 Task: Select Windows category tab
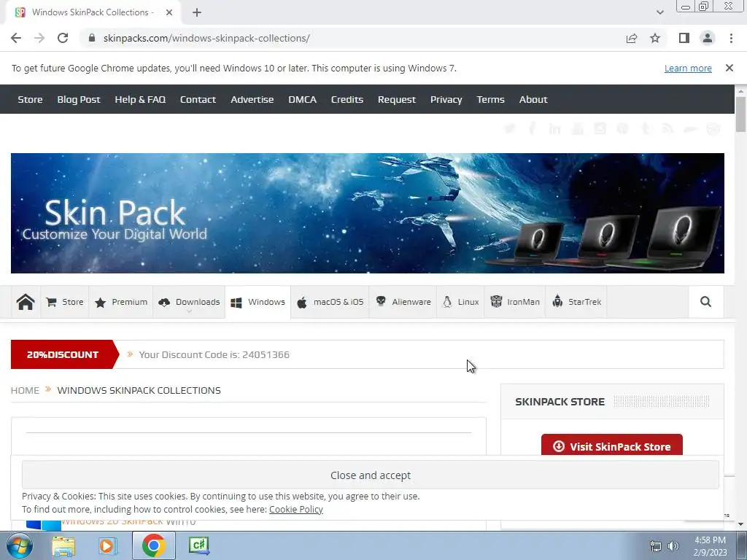(x=258, y=302)
